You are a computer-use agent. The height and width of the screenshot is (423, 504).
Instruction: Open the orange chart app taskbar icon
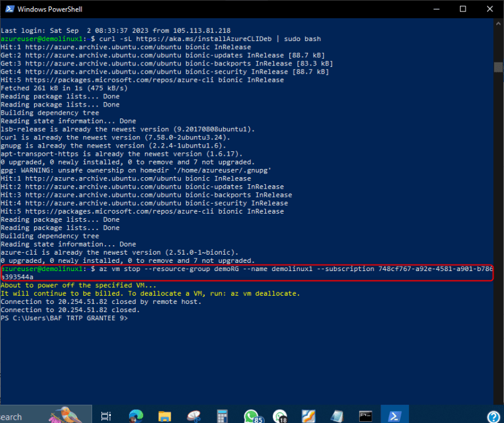pyautogui.click(x=308, y=416)
